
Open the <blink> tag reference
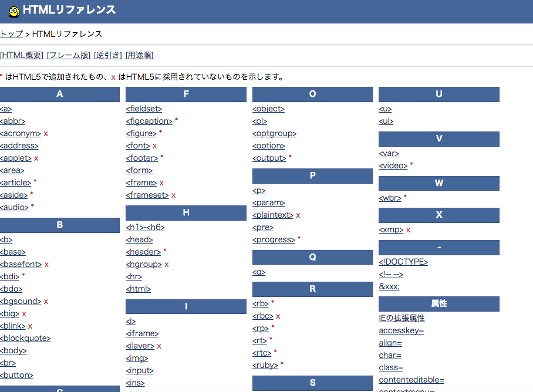pyautogui.click(x=12, y=326)
